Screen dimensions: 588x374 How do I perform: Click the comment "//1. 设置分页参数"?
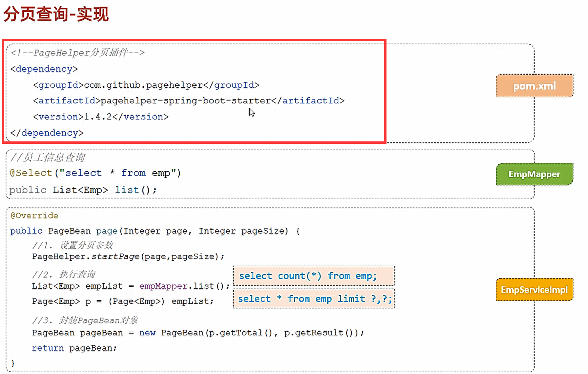pos(73,245)
